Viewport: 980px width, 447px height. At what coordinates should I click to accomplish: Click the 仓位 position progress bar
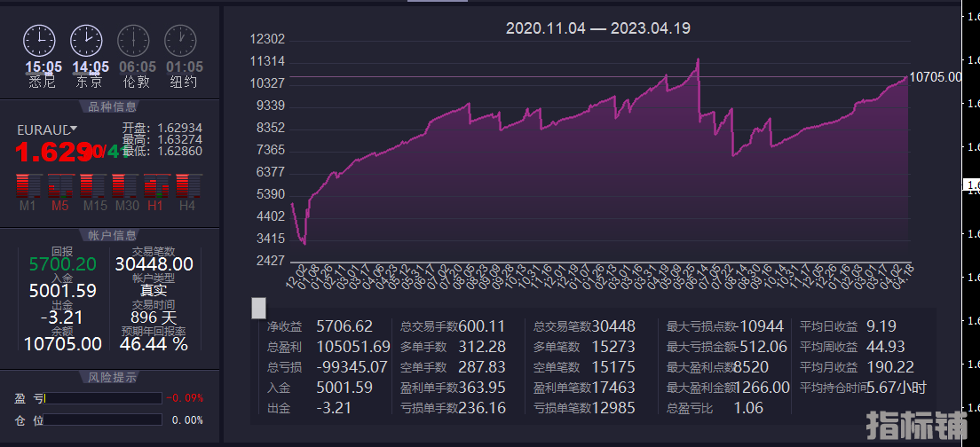pos(103,420)
